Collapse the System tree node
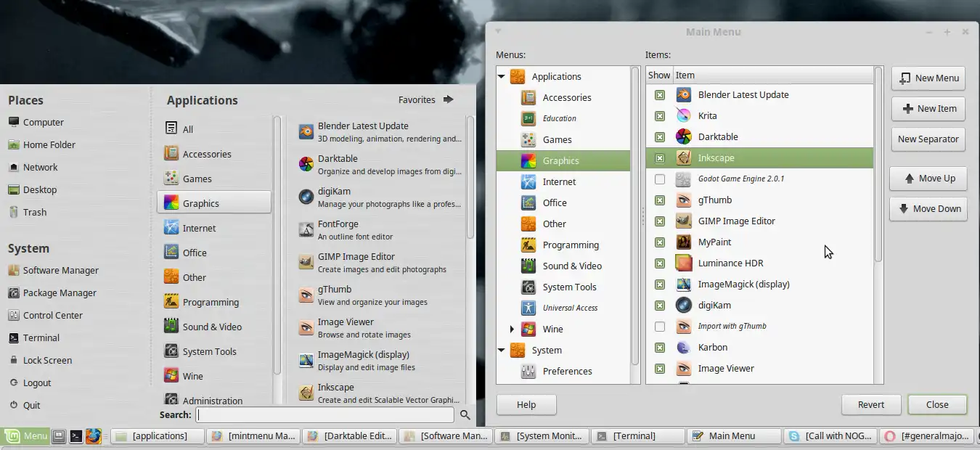The height and width of the screenshot is (450, 980). [x=502, y=350]
